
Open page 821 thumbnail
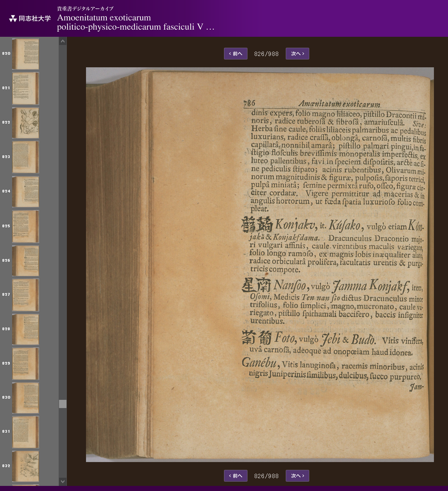click(x=25, y=88)
